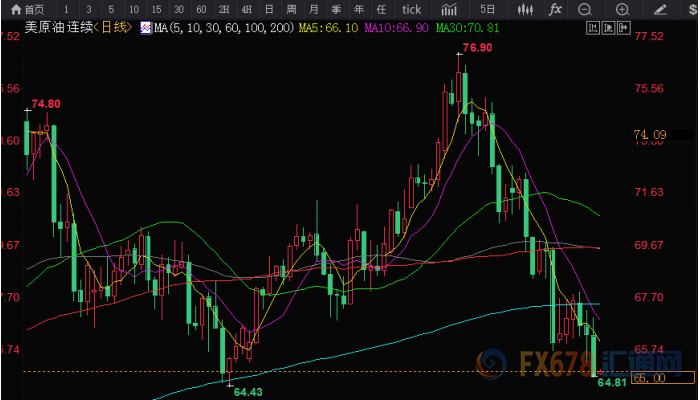Screen dimensions: 700x400
Task: Click the 74.80 price label
Action: (x=46, y=104)
